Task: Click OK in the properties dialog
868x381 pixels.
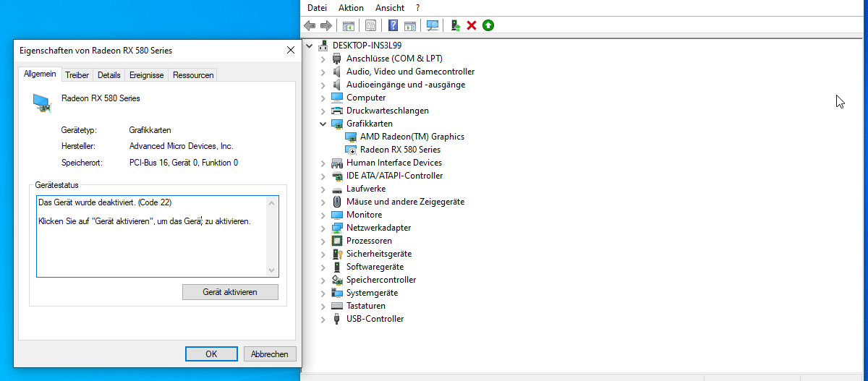Action: pyautogui.click(x=211, y=354)
